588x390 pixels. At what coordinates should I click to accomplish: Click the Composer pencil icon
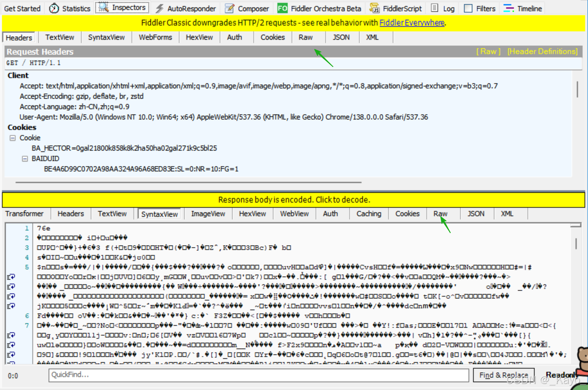[230, 8]
